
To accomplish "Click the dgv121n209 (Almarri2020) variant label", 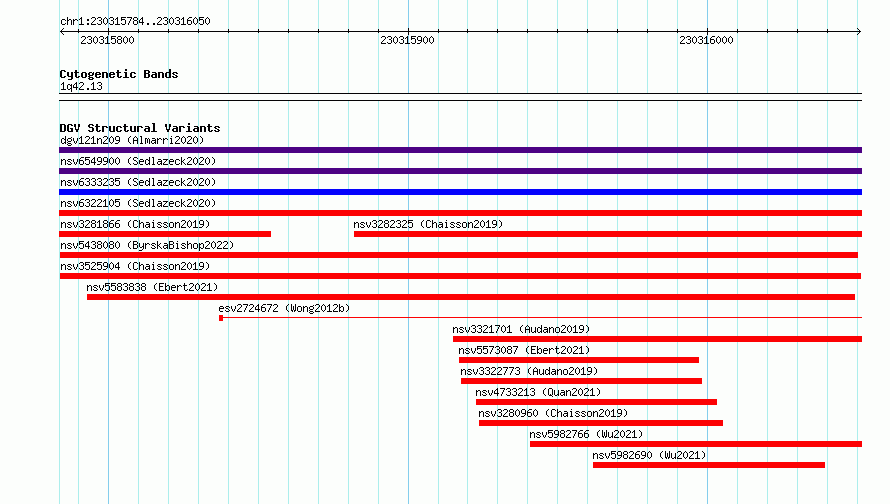I will click(x=132, y=140).
